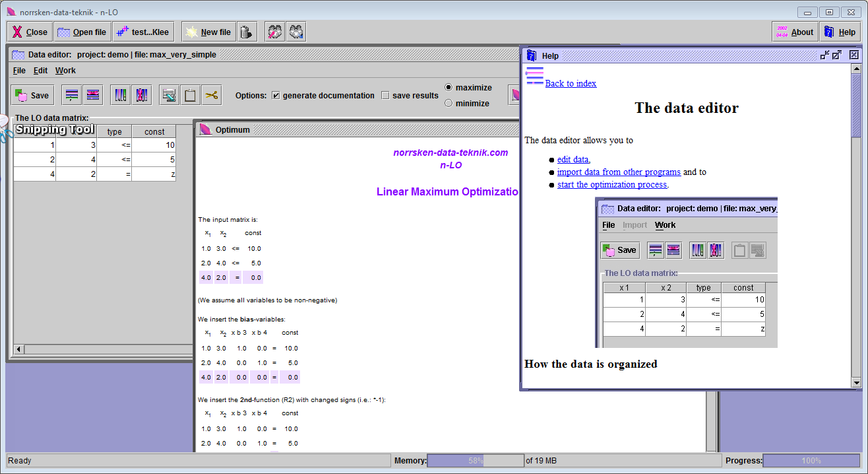Click the partly hidden start optimization icon
Image resolution: width=868 pixels, height=474 pixels.
(x=514, y=95)
